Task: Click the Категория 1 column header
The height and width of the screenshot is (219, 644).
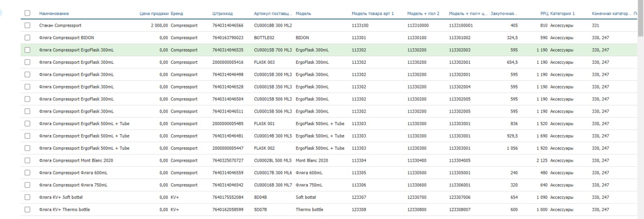Action: coord(562,13)
